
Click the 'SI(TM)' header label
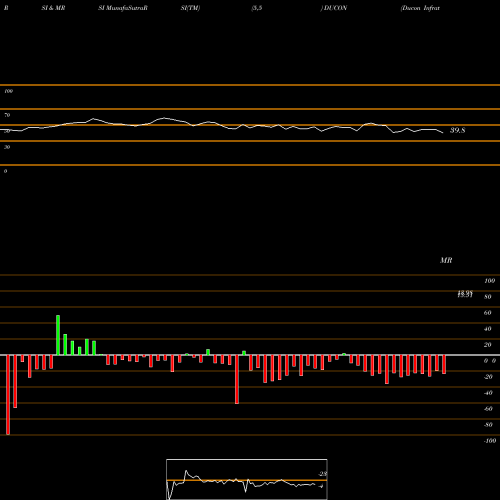coord(190,8)
